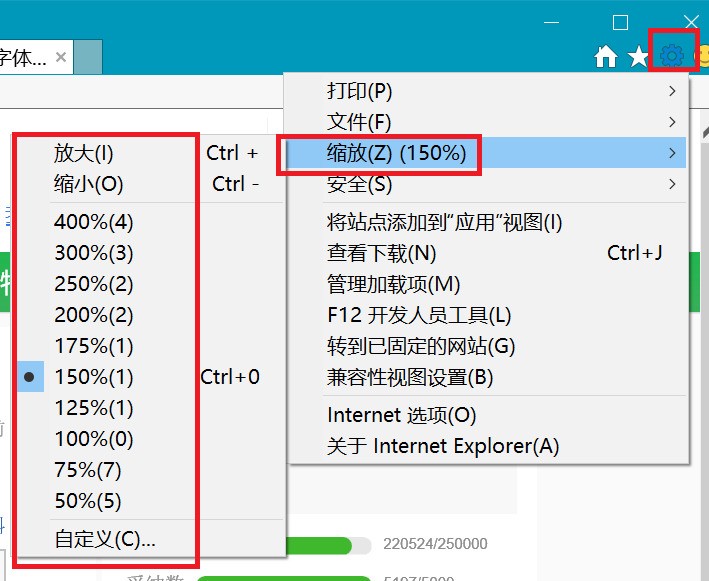Open 管理加载项(M)
Screen dimensions: 709x581
coord(486,284)
